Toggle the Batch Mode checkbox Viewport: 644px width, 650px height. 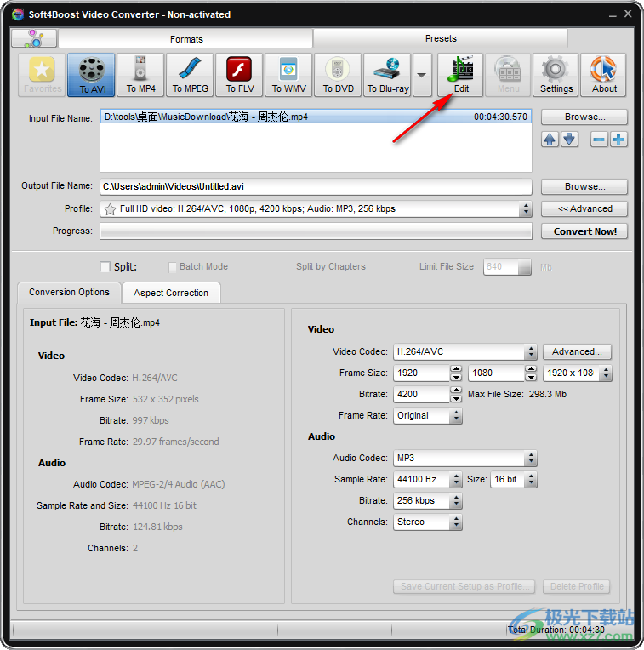coord(173,267)
